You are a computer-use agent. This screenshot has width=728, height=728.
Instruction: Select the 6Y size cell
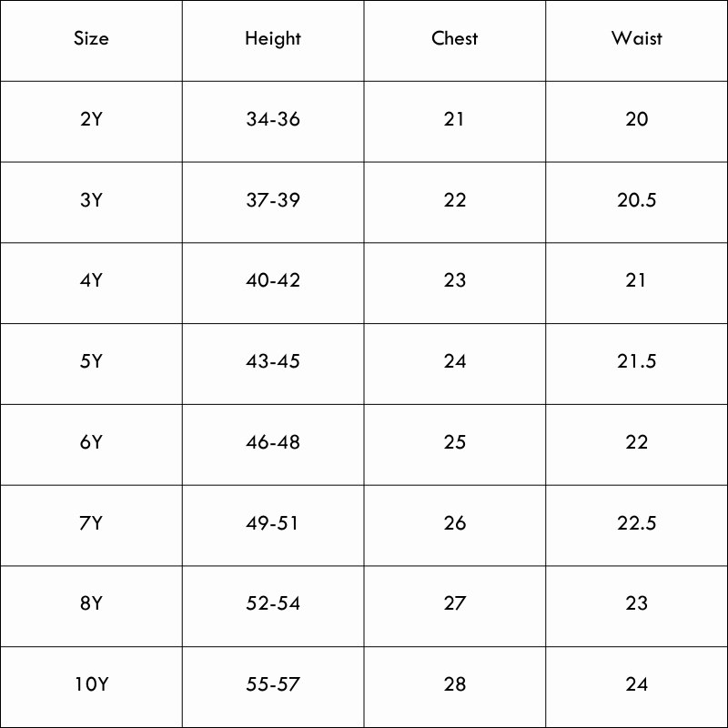point(91,442)
